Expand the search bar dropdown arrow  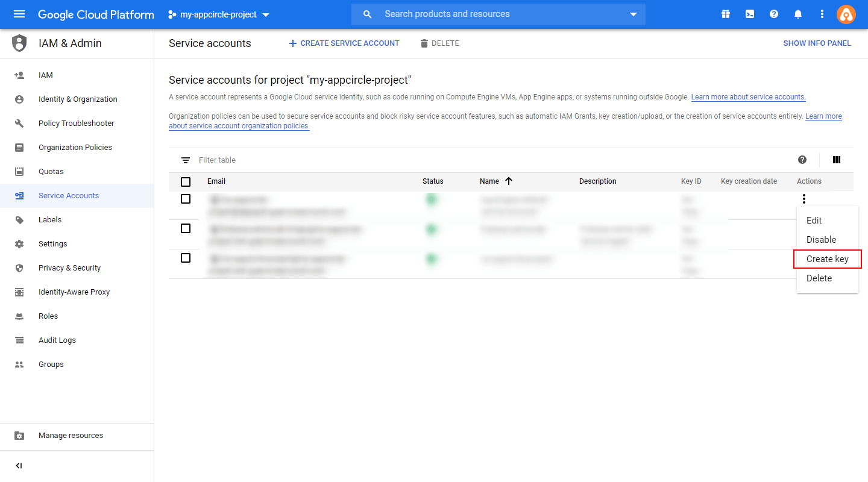pos(633,14)
